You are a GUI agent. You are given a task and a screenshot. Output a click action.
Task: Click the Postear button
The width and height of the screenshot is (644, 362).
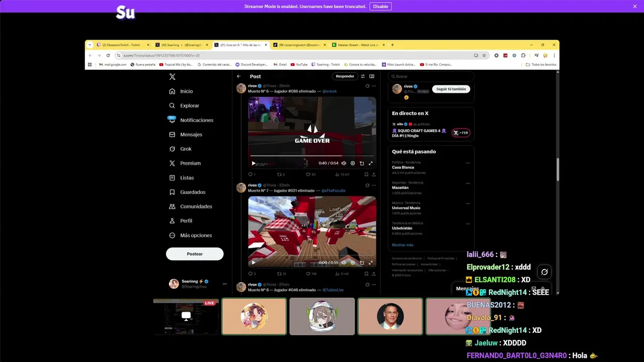(195, 254)
